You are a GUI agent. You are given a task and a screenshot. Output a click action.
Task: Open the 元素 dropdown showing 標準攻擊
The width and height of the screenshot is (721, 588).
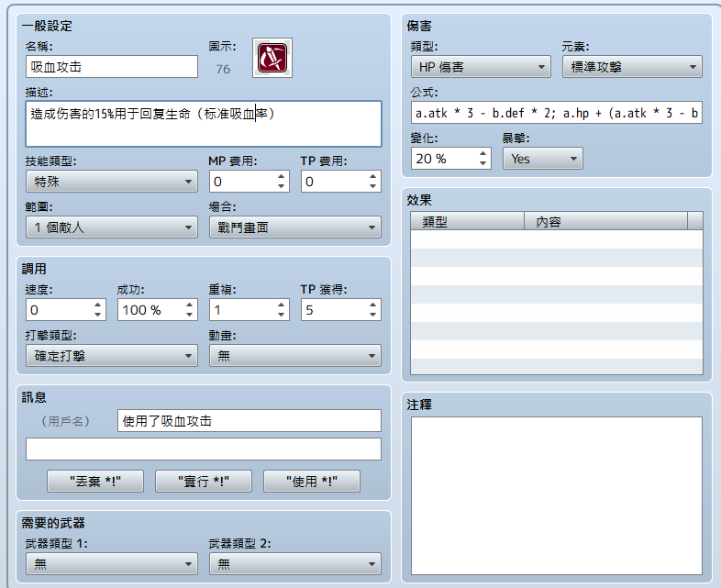click(632, 67)
